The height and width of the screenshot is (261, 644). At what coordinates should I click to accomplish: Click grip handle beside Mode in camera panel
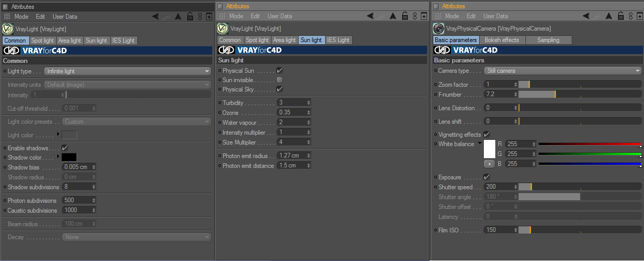pyautogui.click(x=437, y=17)
